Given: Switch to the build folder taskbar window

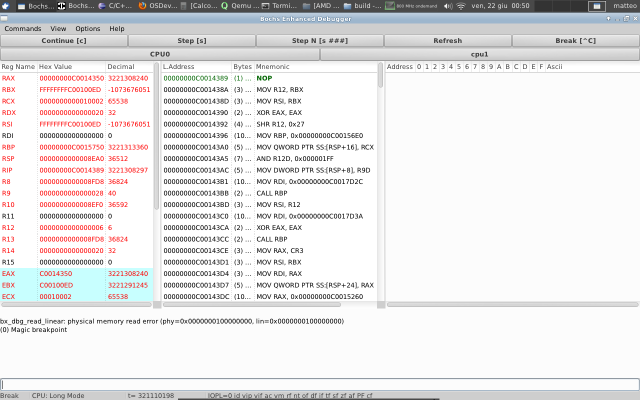Looking at the screenshot, I should pos(362,6).
